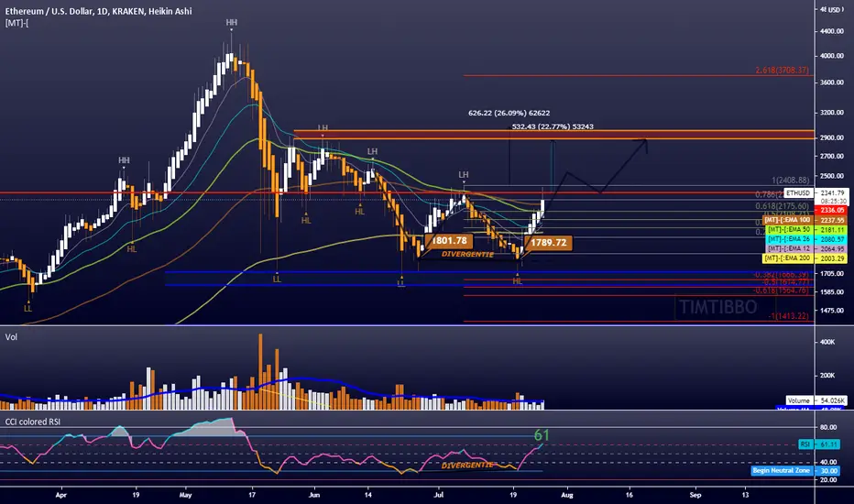This screenshot has height=504, width=854.
Task: Select the EMA 200 indicator label
Action: (x=787, y=258)
